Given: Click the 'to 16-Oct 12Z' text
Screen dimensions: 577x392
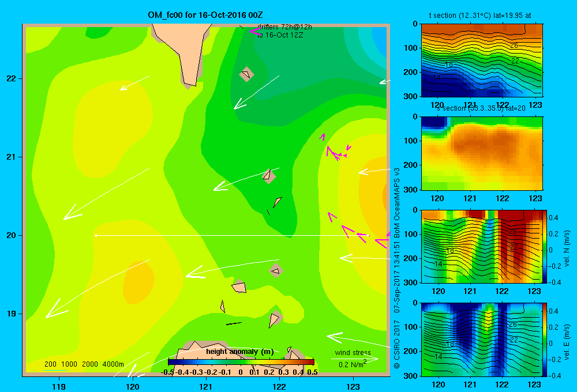Looking at the screenshot, I should click(x=280, y=35).
